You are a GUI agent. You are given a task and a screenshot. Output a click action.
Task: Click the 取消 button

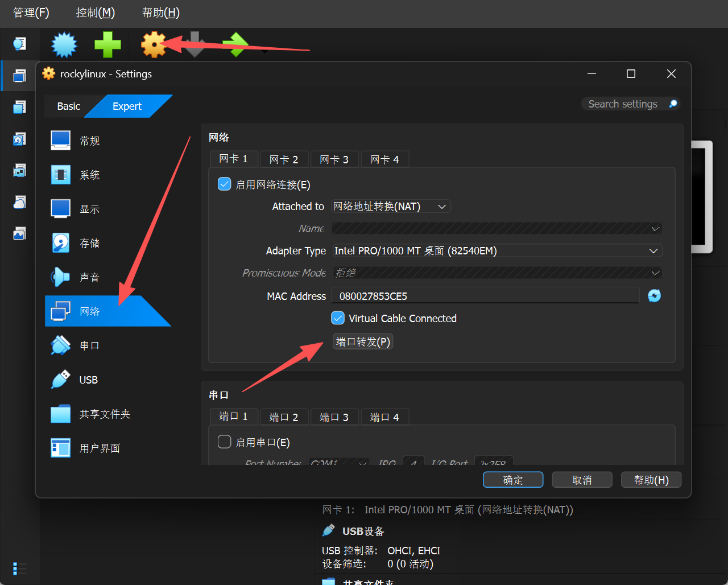click(582, 480)
